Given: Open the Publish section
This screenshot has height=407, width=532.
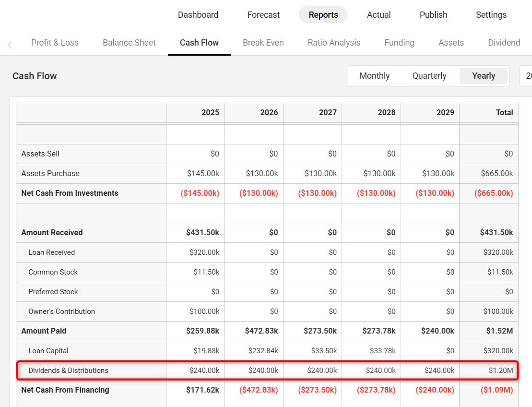Looking at the screenshot, I should point(433,15).
